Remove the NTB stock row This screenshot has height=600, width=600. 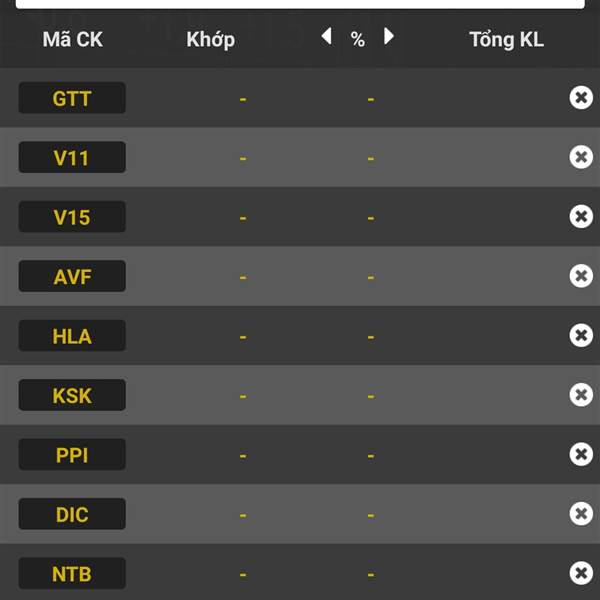[580, 573]
